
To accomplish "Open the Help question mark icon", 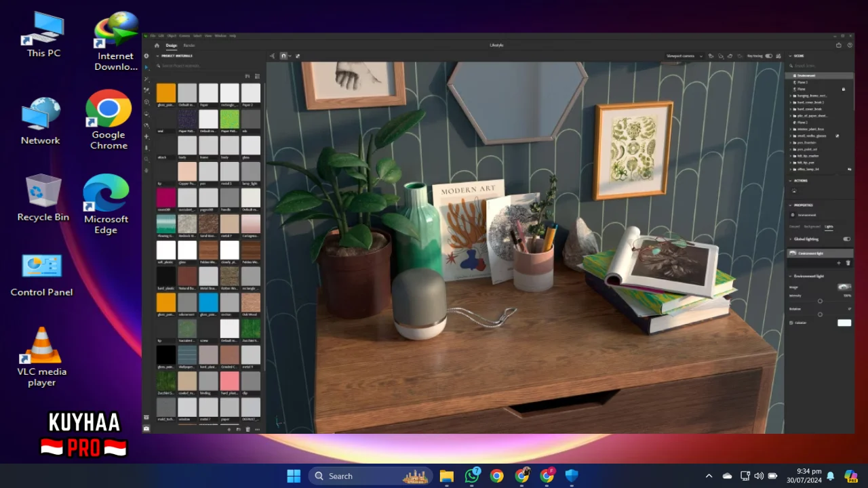I will 849,45.
